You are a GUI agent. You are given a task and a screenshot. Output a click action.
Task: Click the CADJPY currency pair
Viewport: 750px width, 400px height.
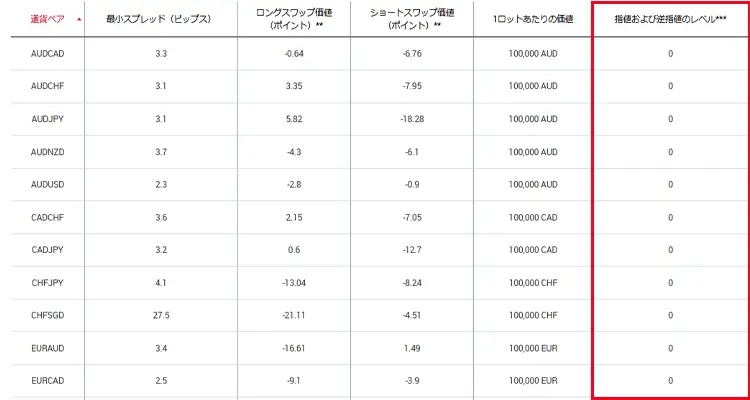point(47,250)
